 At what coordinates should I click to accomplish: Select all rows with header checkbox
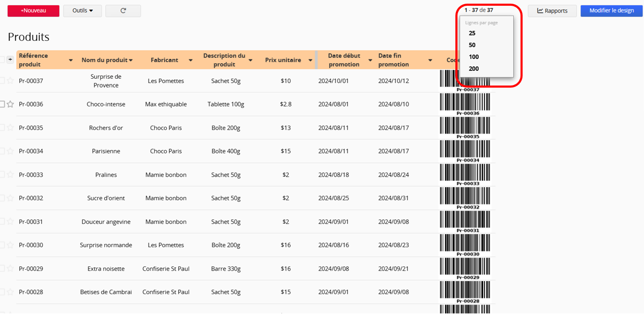[2, 60]
